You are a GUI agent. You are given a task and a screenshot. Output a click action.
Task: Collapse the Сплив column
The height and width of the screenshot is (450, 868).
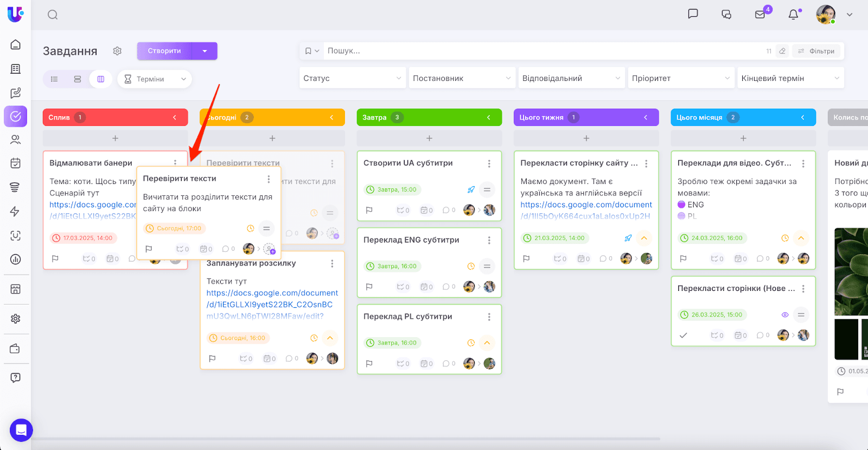[175, 117]
